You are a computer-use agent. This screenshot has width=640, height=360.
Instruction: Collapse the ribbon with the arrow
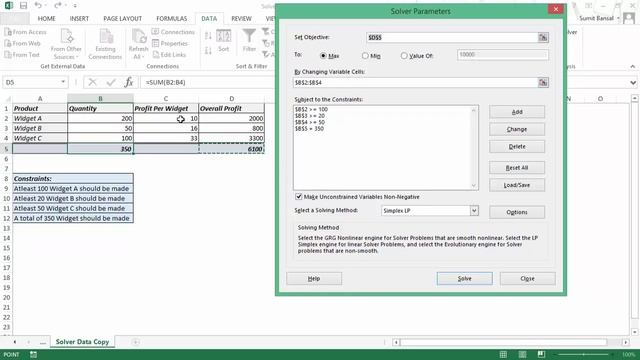633,67
